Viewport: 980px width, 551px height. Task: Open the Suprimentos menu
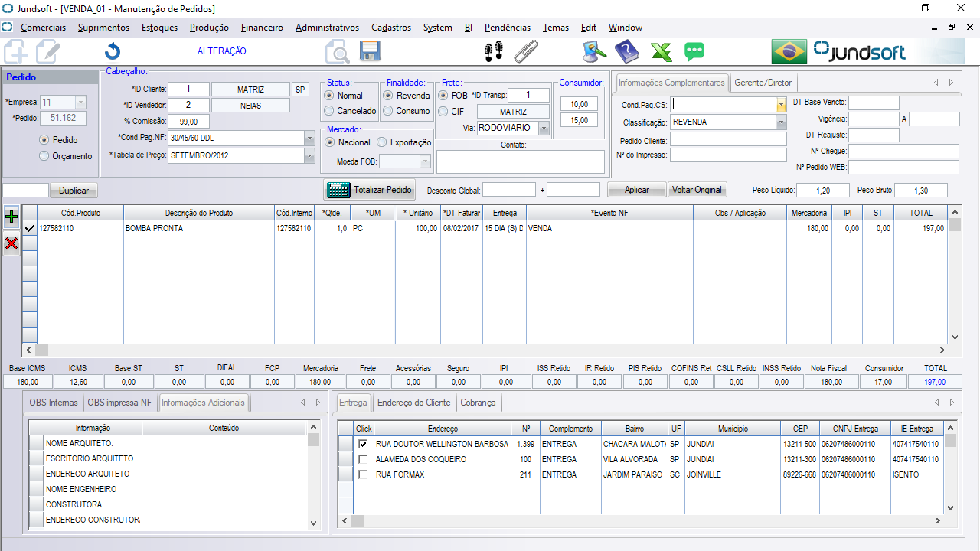103,28
